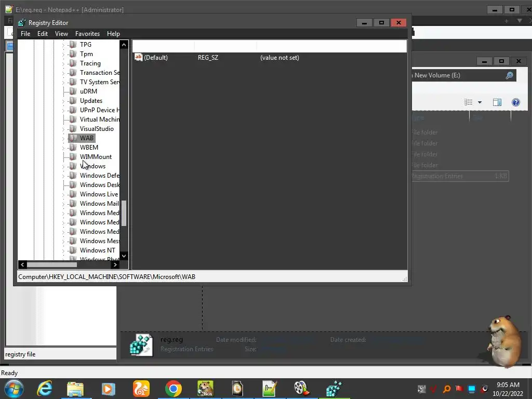
Task: Expand the Windows Mail key node
Action: coord(63,204)
